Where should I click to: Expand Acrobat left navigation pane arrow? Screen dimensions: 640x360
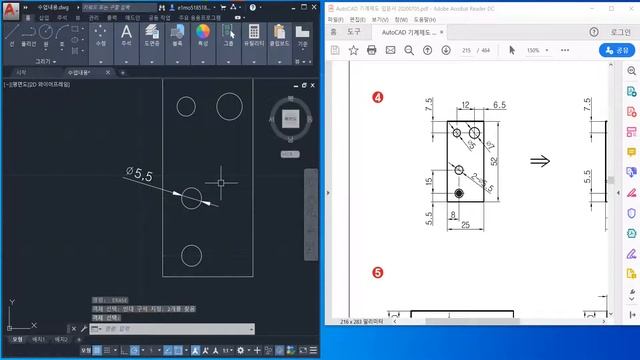pos(328,192)
